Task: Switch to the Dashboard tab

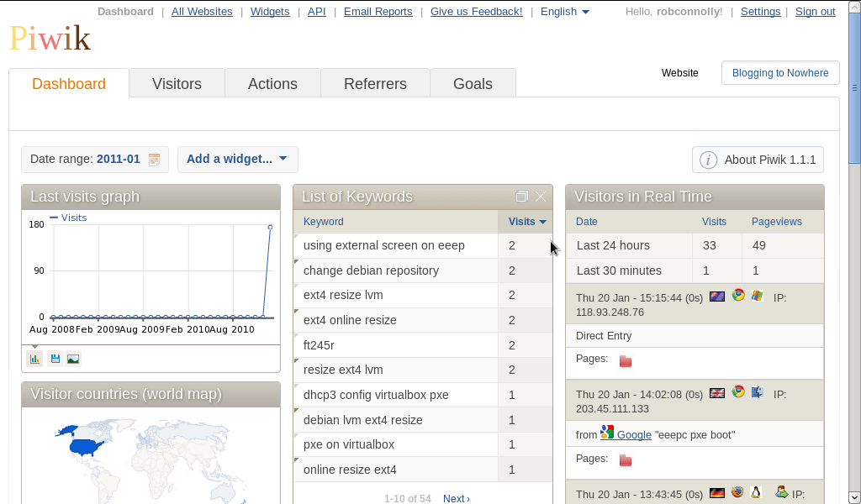Action: coord(69,84)
